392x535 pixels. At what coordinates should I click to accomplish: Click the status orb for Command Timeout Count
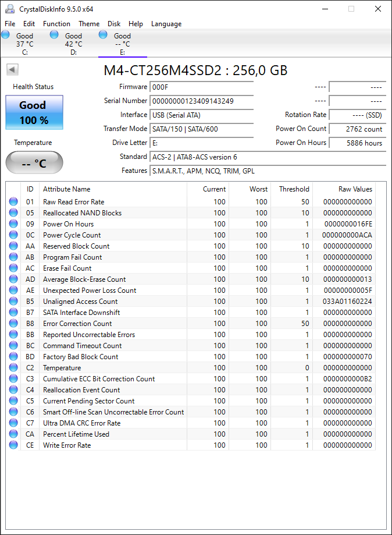(x=13, y=345)
